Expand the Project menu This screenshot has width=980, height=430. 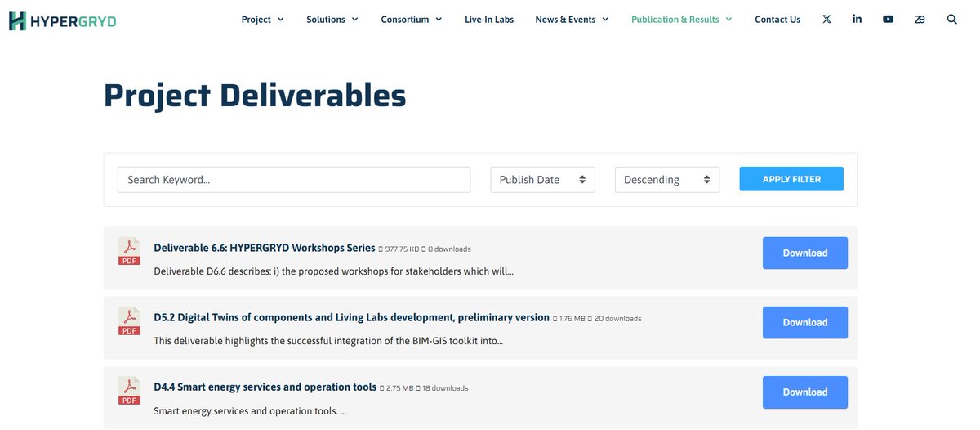point(262,20)
